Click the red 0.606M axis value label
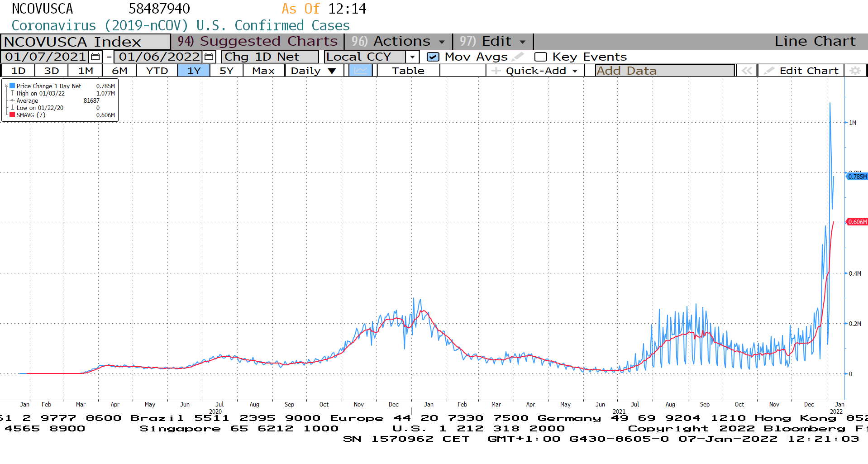The image size is (868, 464). (857, 222)
